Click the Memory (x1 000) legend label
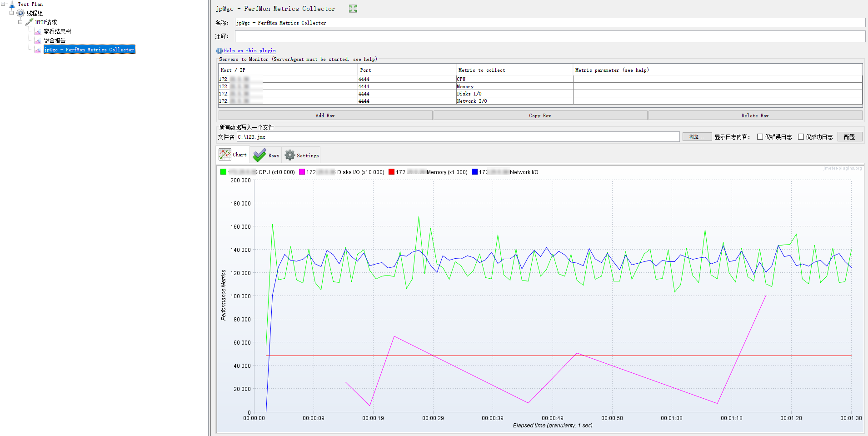Screen dimensions: 868x436 coord(447,172)
